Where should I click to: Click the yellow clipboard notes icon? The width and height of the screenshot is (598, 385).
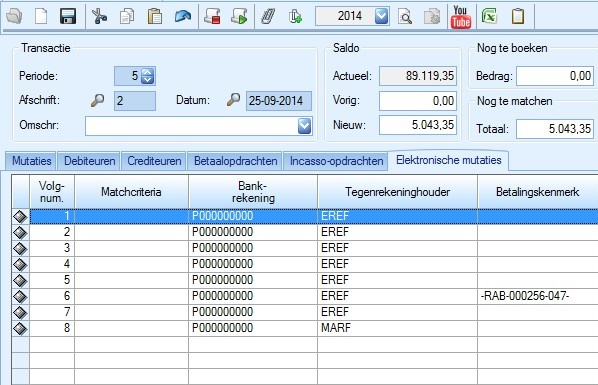(x=518, y=16)
